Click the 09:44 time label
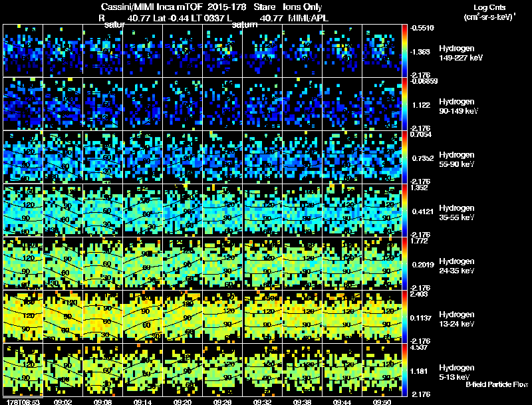 coord(342,402)
